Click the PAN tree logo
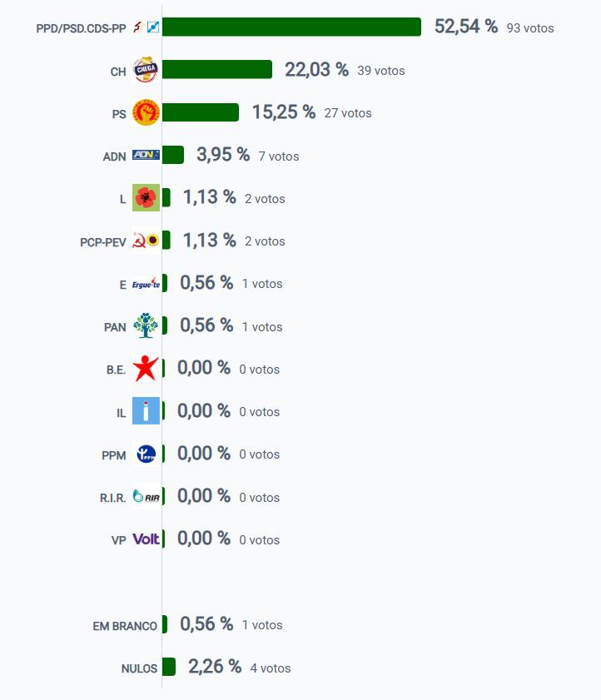The height and width of the screenshot is (700, 601). point(146,326)
